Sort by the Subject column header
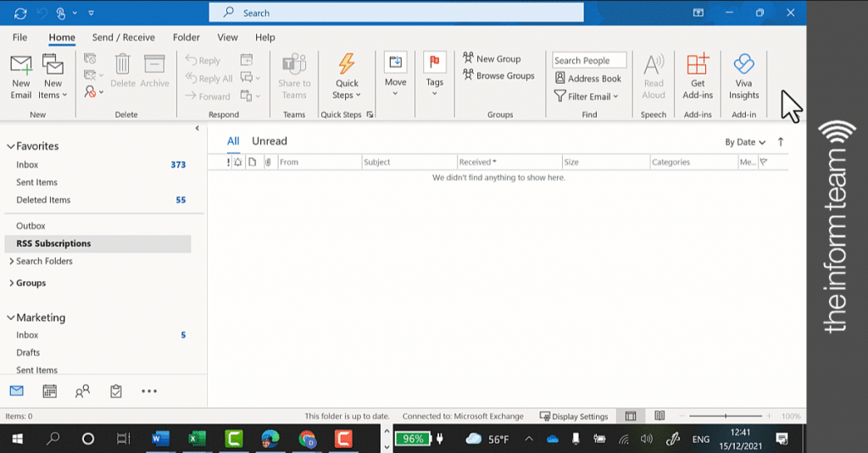Screen dimensions: 868x453 point(409,162)
